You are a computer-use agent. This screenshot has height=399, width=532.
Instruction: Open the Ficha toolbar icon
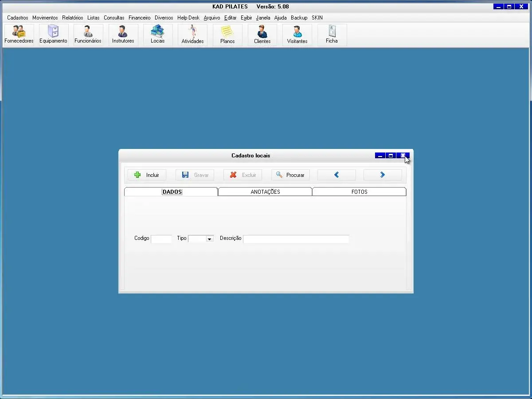click(x=332, y=35)
